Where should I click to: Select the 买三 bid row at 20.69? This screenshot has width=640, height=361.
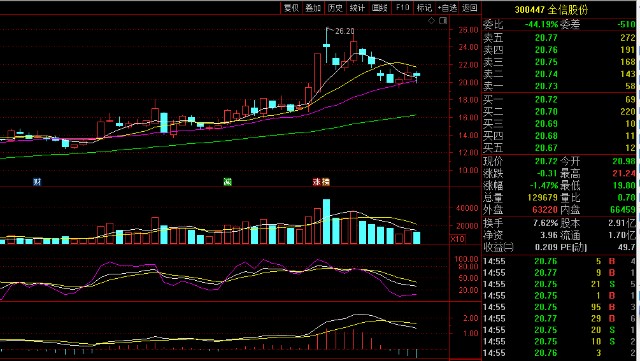click(559, 124)
